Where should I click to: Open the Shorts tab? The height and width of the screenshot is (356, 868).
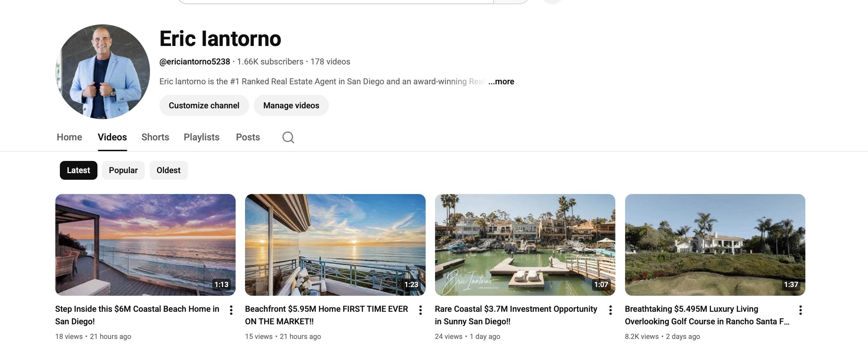pyautogui.click(x=155, y=137)
